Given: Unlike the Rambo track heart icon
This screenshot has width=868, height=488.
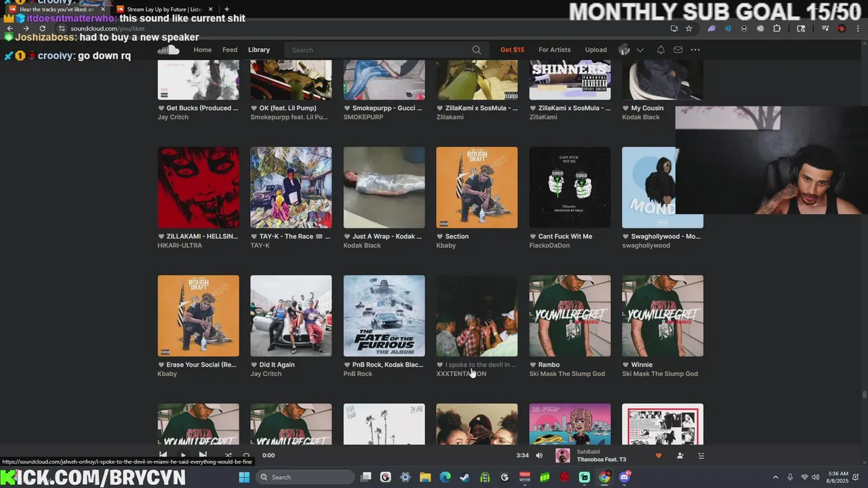Looking at the screenshot, I should pyautogui.click(x=533, y=365).
